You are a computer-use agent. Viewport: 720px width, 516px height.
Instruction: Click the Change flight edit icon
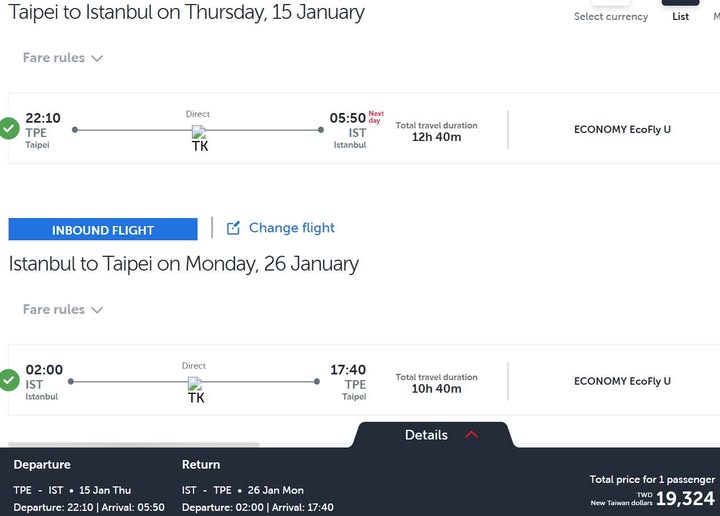click(233, 228)
